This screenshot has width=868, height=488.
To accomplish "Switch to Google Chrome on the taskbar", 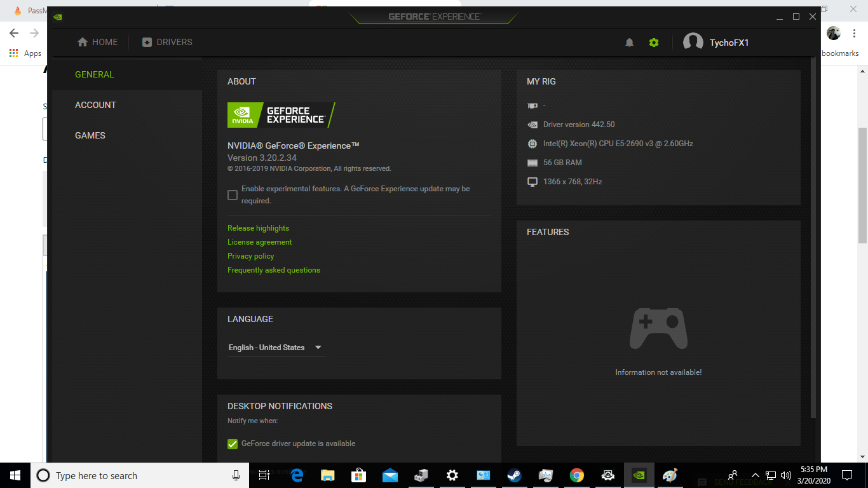I will click(x=577, y=475).
